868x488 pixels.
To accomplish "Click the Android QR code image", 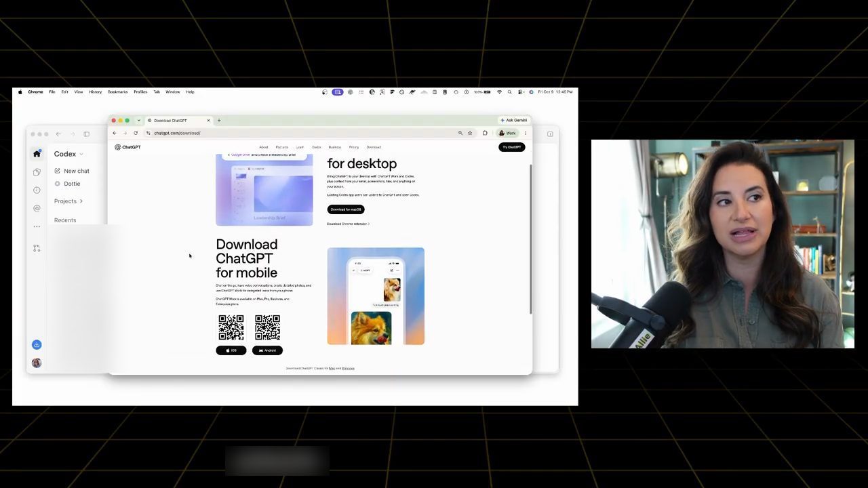I will click(267, 327).
